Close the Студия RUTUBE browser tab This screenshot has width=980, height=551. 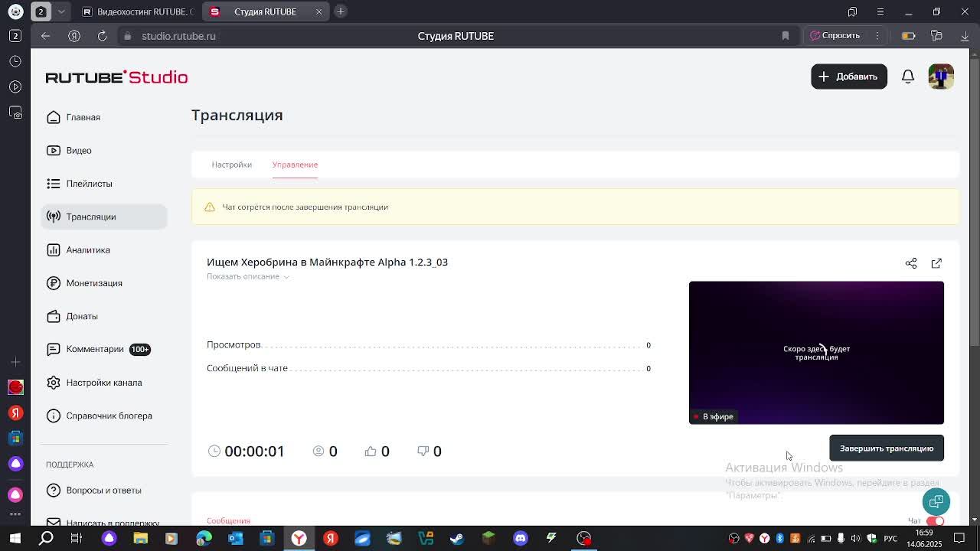pyautogui.click(x=319, y=11)
